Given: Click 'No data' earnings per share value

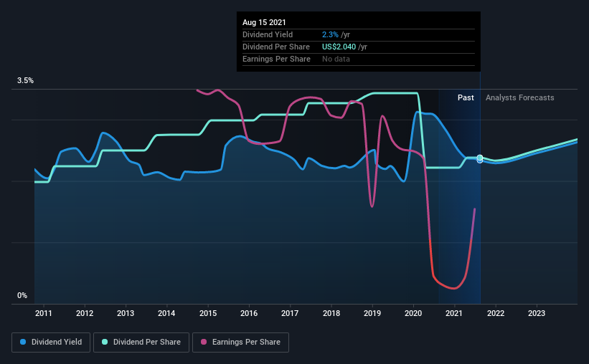Looking at the screenshot, I should click(x=336, y=59).
